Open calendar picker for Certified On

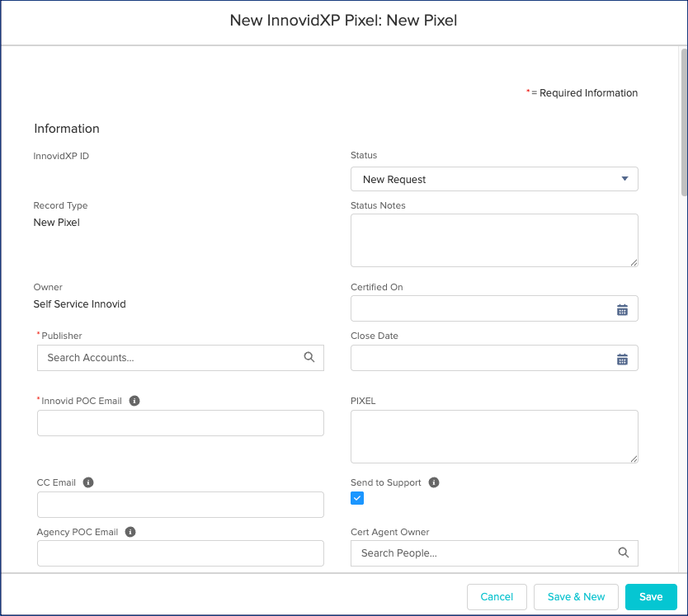tap(622, 310)
